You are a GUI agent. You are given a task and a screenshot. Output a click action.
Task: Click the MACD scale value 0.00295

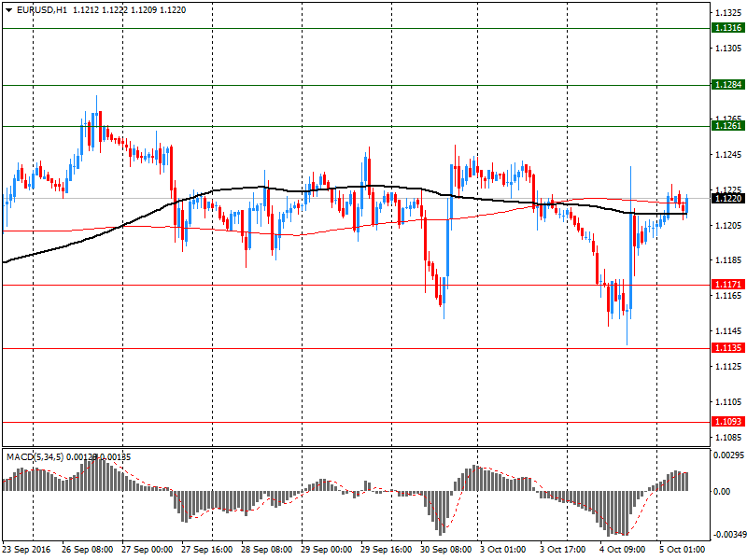[x=729, y=455]
